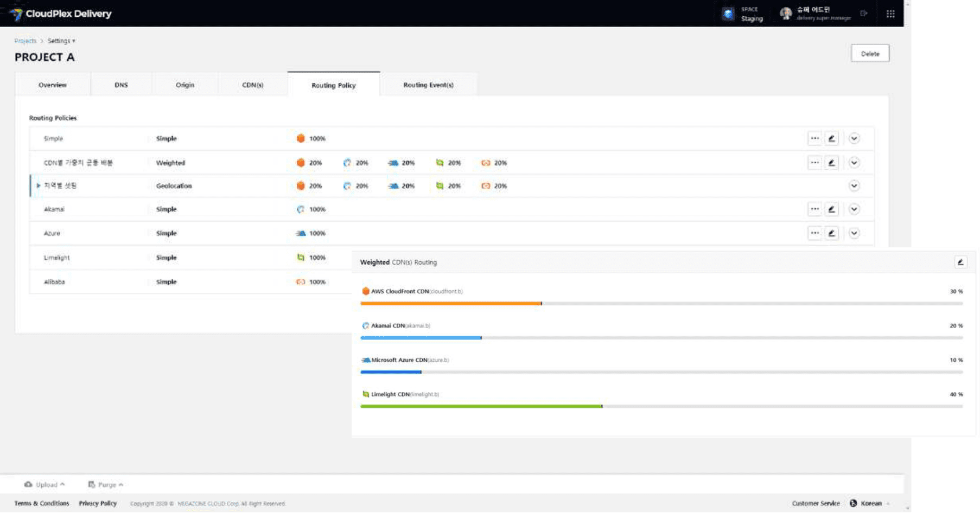Click Alibaba icon in the Weighted policy row
Viewport: 980px width, 513px height.
pyautogui.click(x=486, y=163)
